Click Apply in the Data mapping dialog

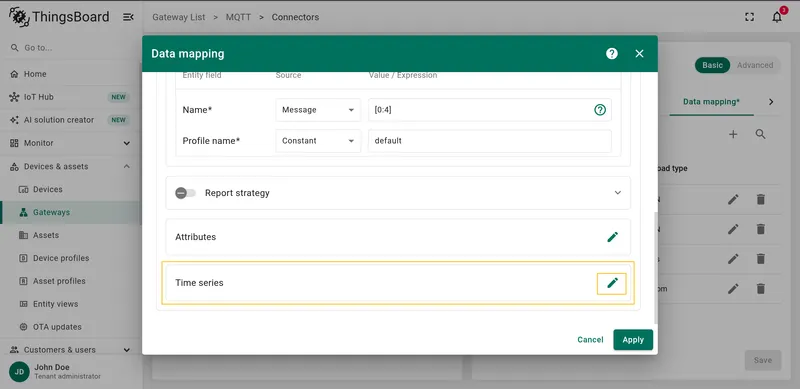pos(633,339)
